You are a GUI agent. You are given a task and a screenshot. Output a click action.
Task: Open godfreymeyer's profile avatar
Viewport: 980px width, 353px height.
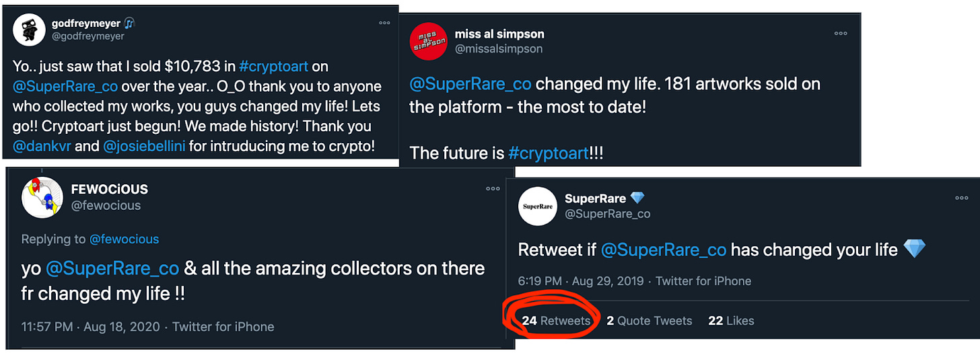(x=29, y=29)
